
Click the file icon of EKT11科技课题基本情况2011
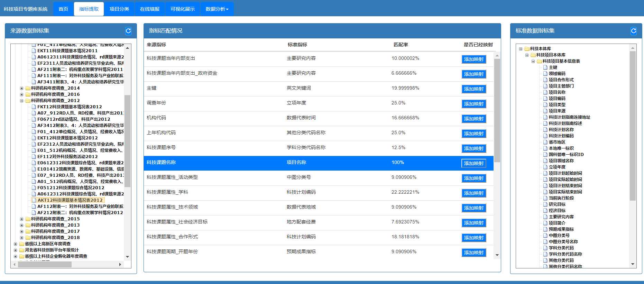pyautogui.click(x=34, y=51)
